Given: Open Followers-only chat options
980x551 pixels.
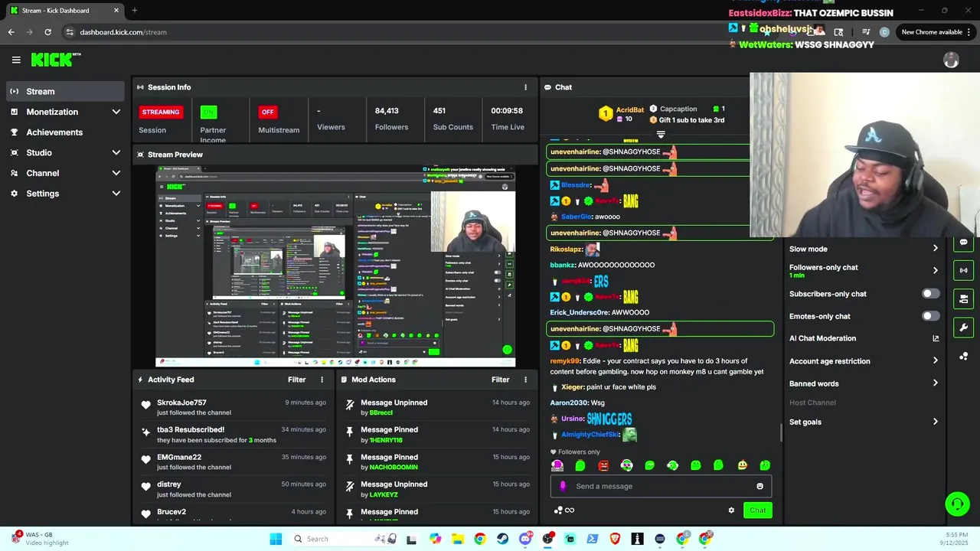Looking at the screenshot, I should click(x=864, y=271).
